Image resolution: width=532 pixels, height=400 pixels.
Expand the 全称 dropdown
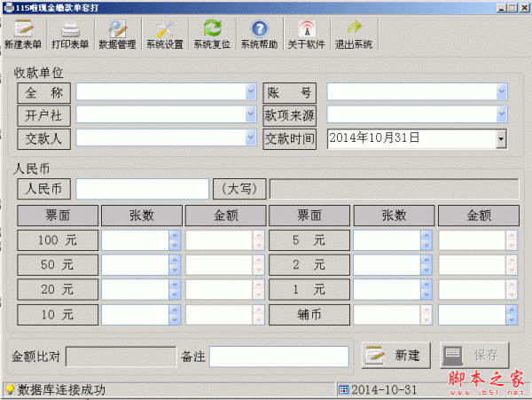tap(251, 91)
